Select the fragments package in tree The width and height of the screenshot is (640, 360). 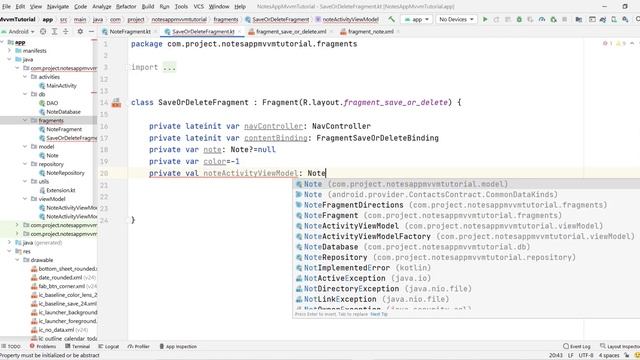48,120
